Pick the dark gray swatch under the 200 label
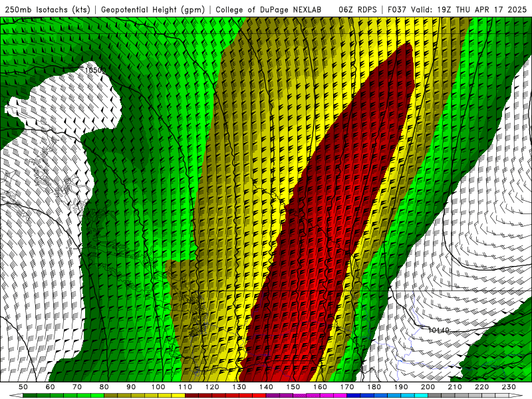Viewport: 532px width, 399px height. pos(435,396)
